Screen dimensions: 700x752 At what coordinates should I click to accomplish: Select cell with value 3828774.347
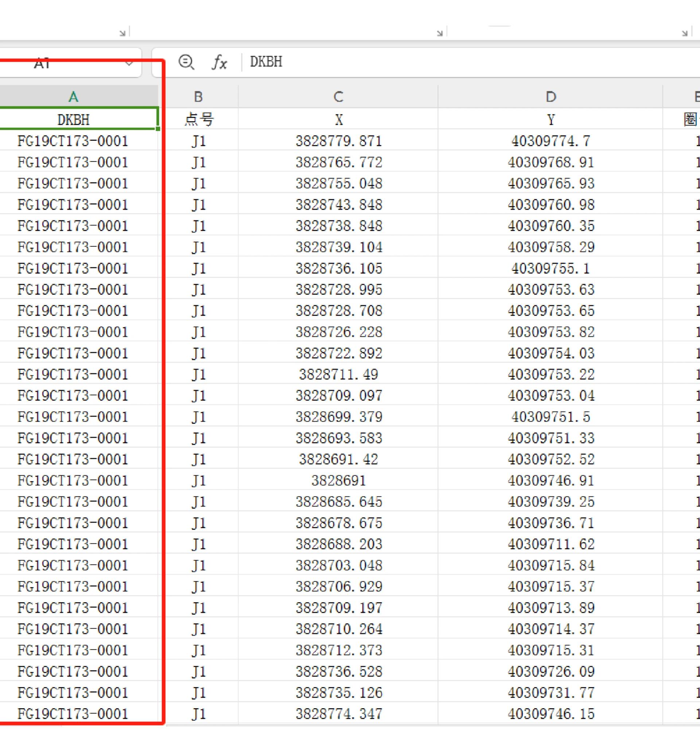coord(338,713)
